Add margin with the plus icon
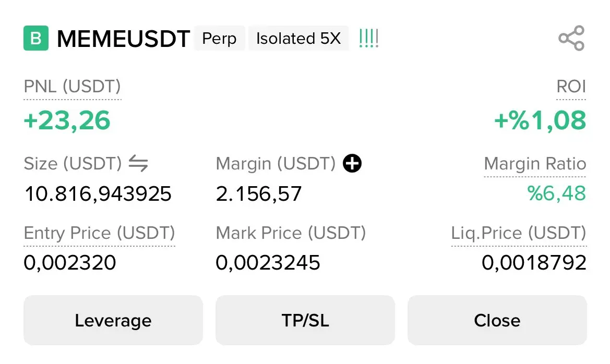The width and height of the screenshot is (610, 364). coord(352,163)
